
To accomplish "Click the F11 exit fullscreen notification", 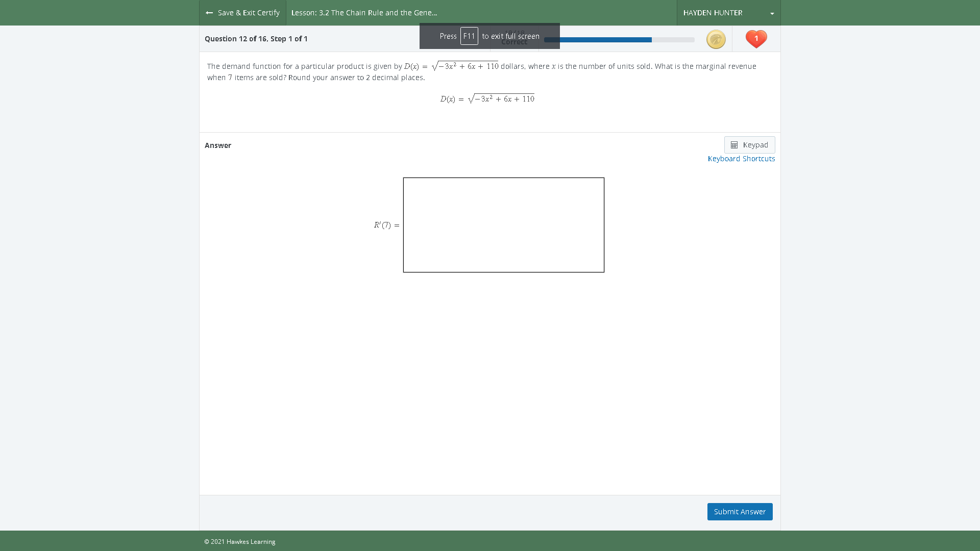I will point(489,36).
